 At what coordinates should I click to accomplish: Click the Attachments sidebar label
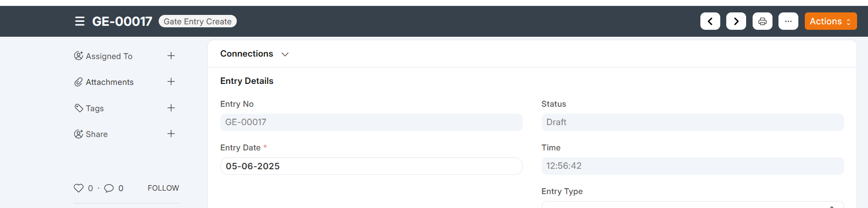pos(109,82)
